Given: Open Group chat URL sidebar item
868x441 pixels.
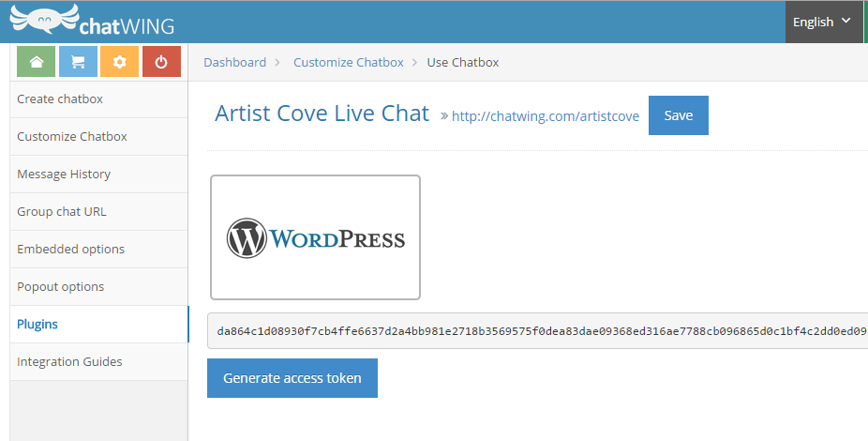Looking at the screenshot, I should point(99,212).
